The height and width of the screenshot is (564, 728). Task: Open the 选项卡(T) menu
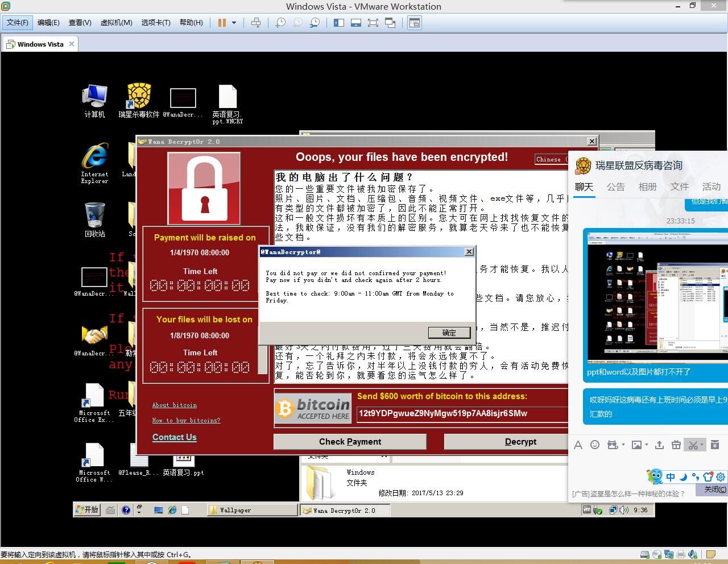click(x=156, y=23)
